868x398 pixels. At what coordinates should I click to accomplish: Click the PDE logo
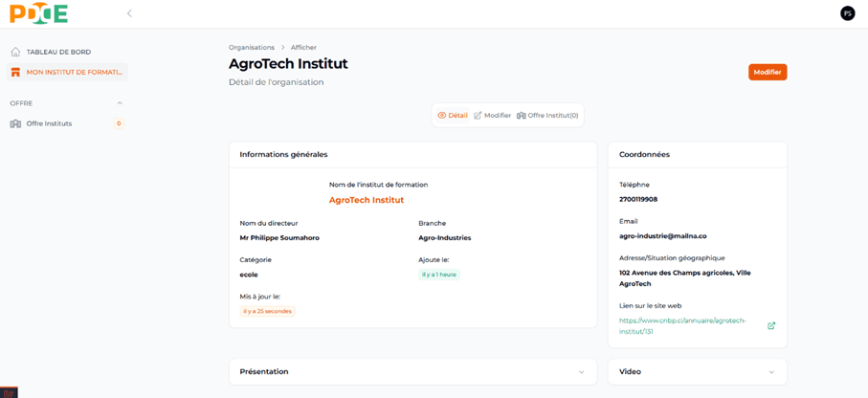click(x=39, y=13)
